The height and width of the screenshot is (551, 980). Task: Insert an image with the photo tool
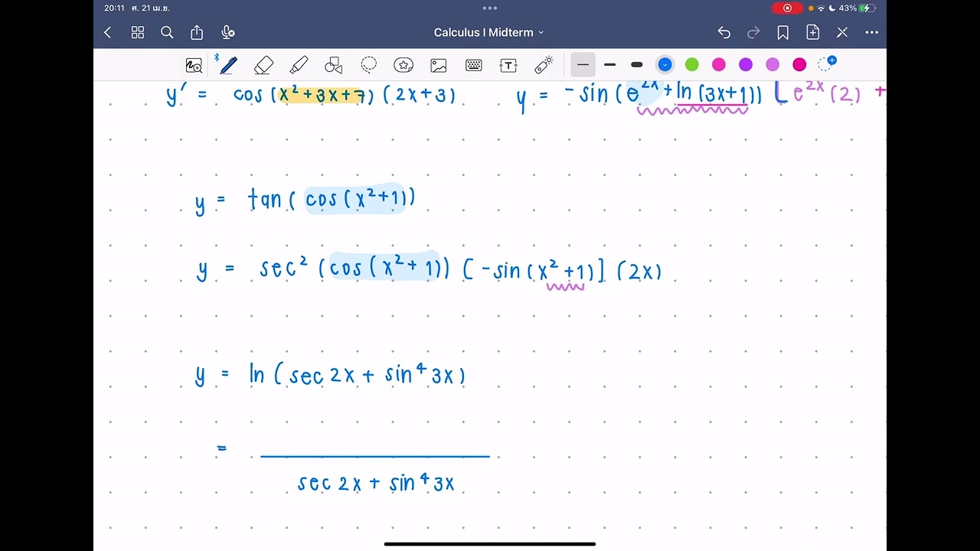[x=439, y=65]
